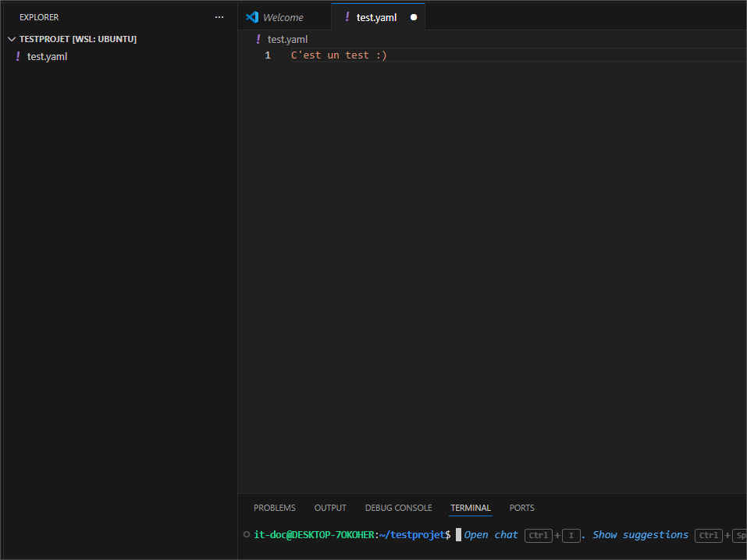Open the DEBUG CONSOLE panel tab
This screenshot has height=560, width=747.
(x=398, y=508)
